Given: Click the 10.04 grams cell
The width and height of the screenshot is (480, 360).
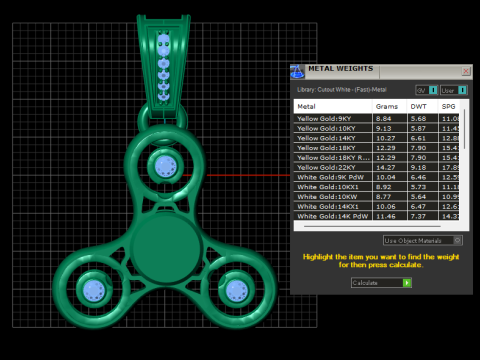Looking at the screenshot, I should [x=389, y=177].
